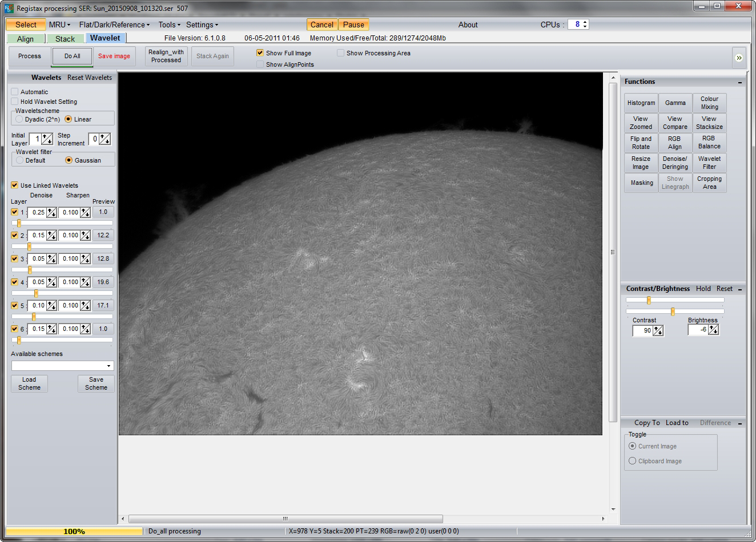Open the Settings menu

pyautogui.click(x=202, y=25)
